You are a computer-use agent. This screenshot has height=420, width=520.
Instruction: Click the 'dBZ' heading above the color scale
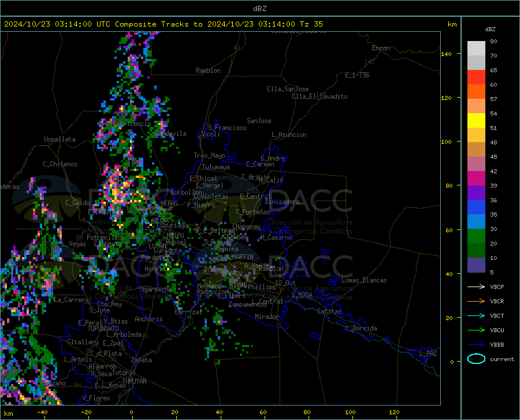(490, 29)
